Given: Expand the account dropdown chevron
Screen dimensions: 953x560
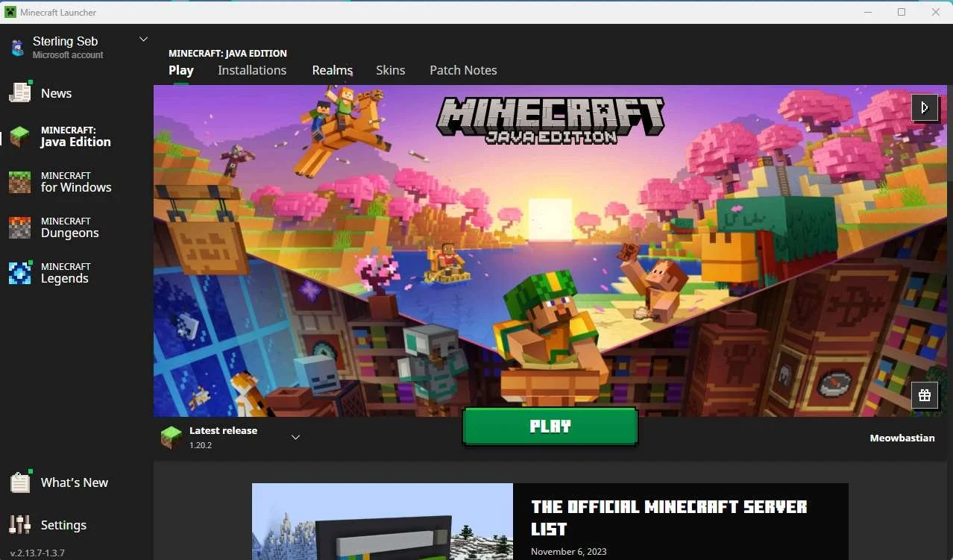Looking at the screenshot, I should point(144,40).
